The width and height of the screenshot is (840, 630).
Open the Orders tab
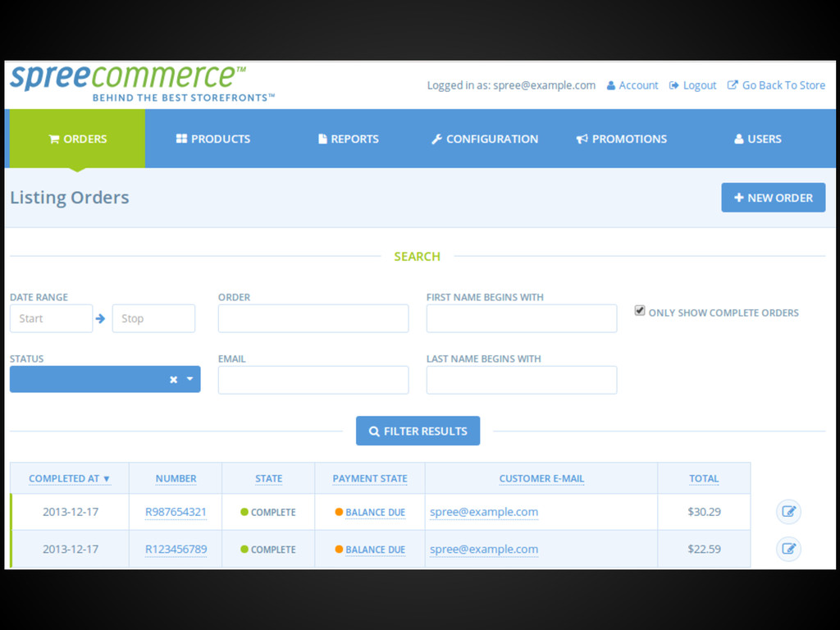click(x=78, y=139)
